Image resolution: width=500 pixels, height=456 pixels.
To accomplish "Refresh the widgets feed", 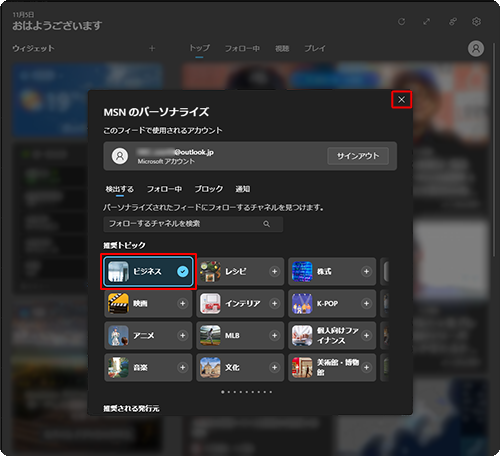I will tap(402, 22).
